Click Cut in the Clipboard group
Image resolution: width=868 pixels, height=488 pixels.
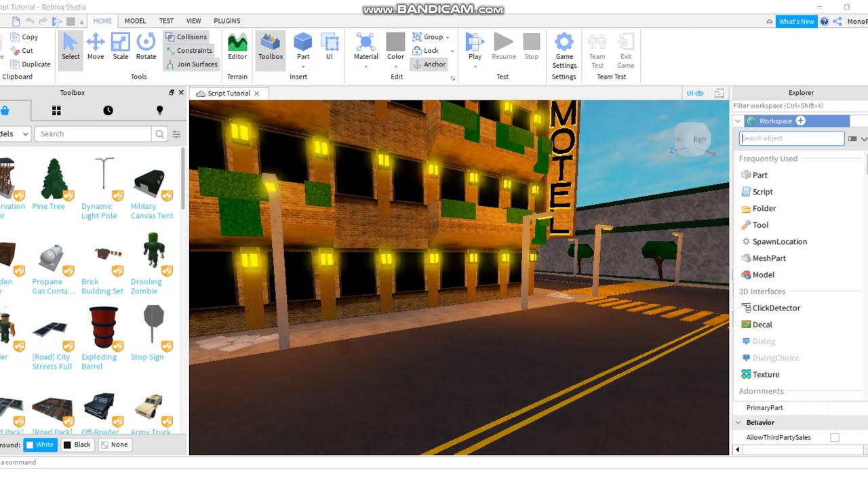tap(22, 51)
